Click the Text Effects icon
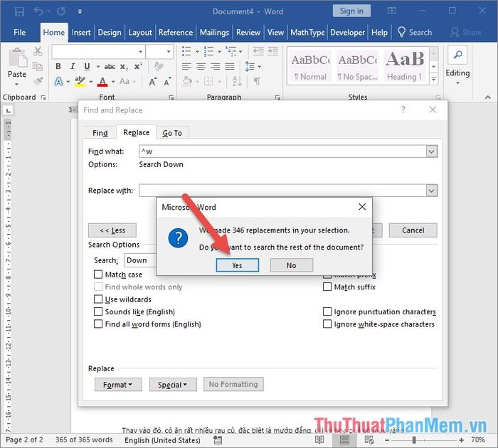498x448 pixels. pyautogui.click(x=59, y=82)
